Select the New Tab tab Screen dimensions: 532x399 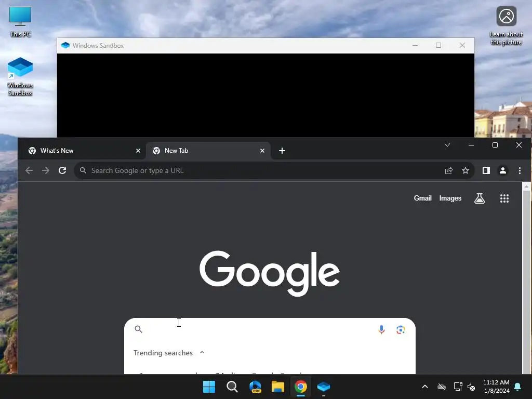point(208,151)
